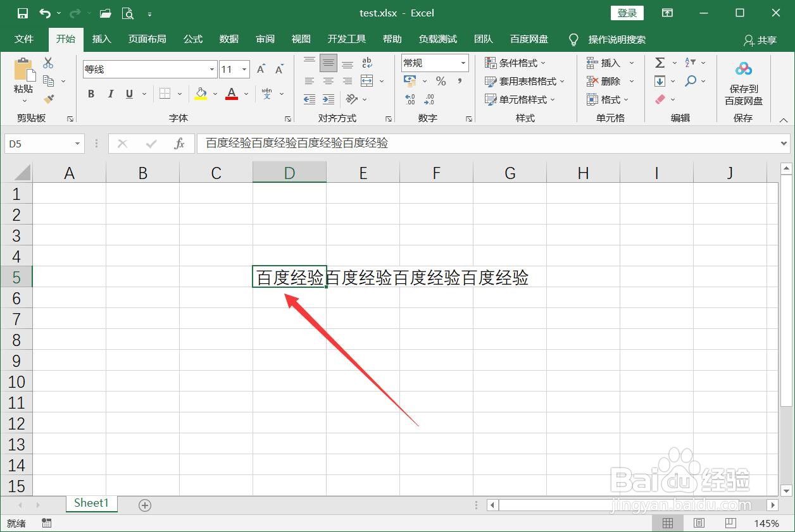795x532 pixels.
Task: Click the Cut scissors icon
Action: pos(48,63)
